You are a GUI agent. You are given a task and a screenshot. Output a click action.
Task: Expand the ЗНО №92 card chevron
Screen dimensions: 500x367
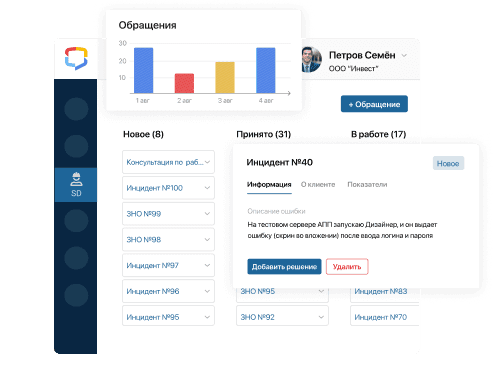[321, 317]
